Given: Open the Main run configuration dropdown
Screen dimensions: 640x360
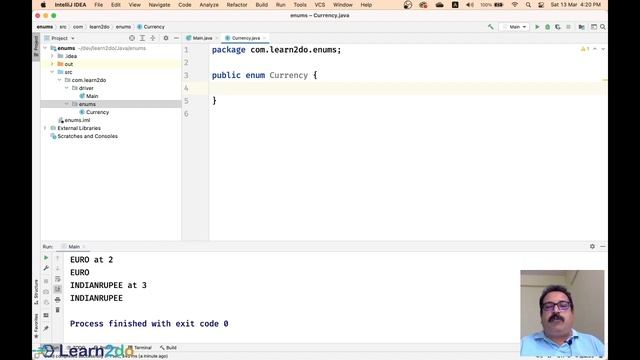Looking at the screenshot, I should coord(514,27).
